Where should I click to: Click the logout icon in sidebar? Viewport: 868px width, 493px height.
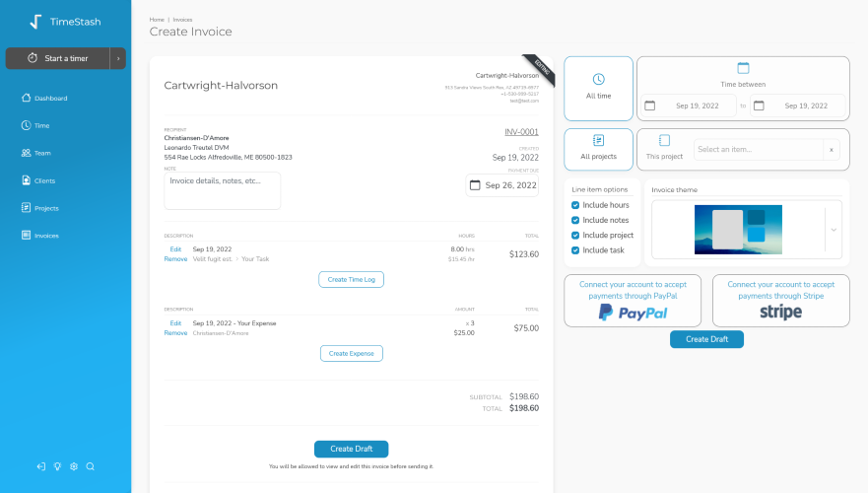[41, 466]
